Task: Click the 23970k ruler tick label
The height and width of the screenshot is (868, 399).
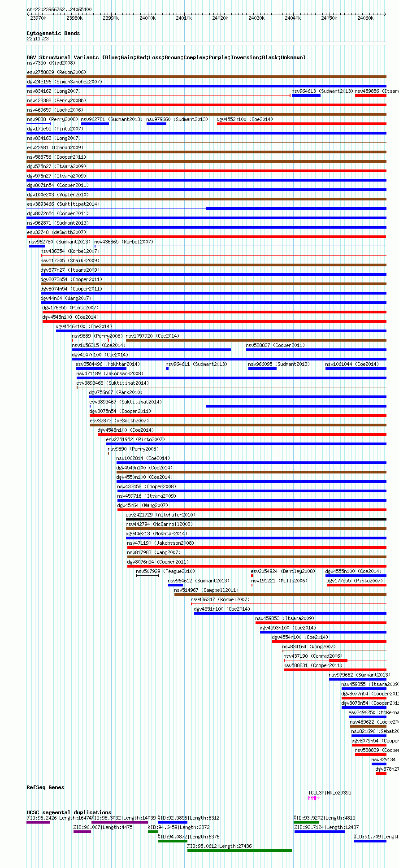Action: tap(38, 18)
